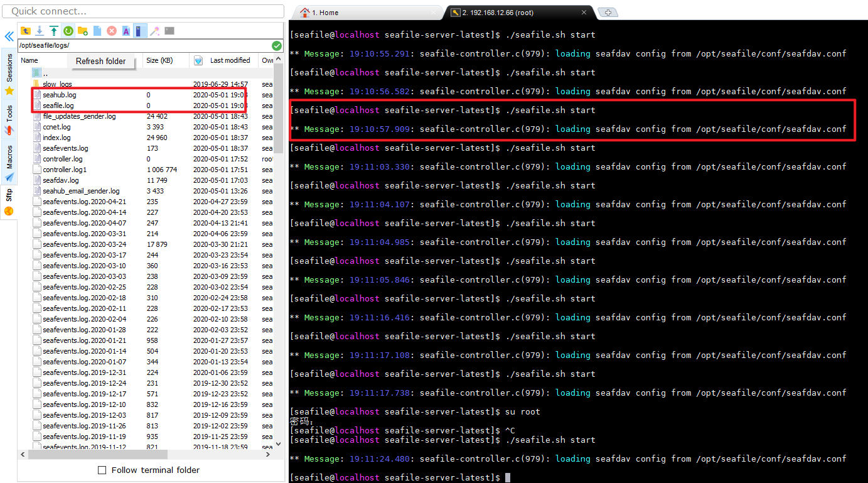Select the Sftp sidebar tab
Viewport: 868px width, 483px height.
(9, 202)
